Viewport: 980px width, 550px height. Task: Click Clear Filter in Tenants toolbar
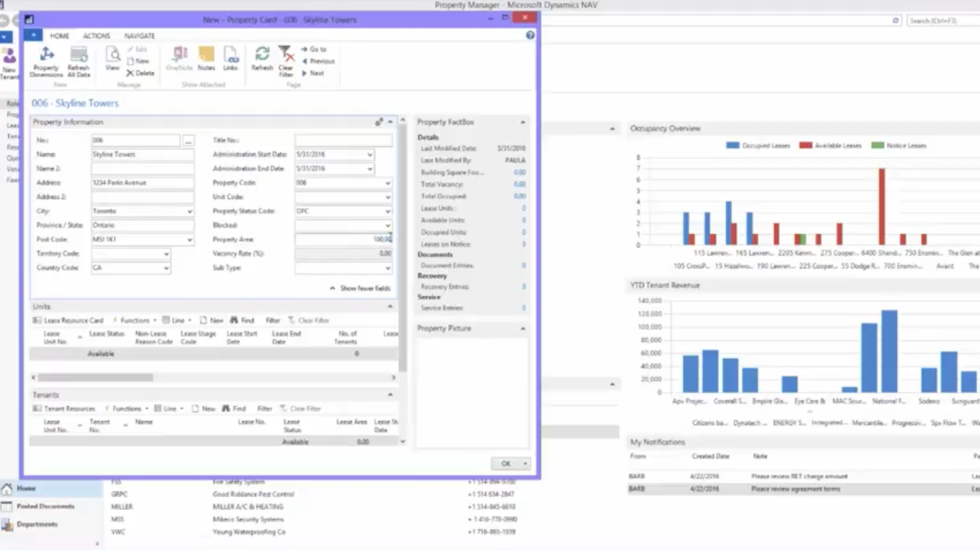301,409
